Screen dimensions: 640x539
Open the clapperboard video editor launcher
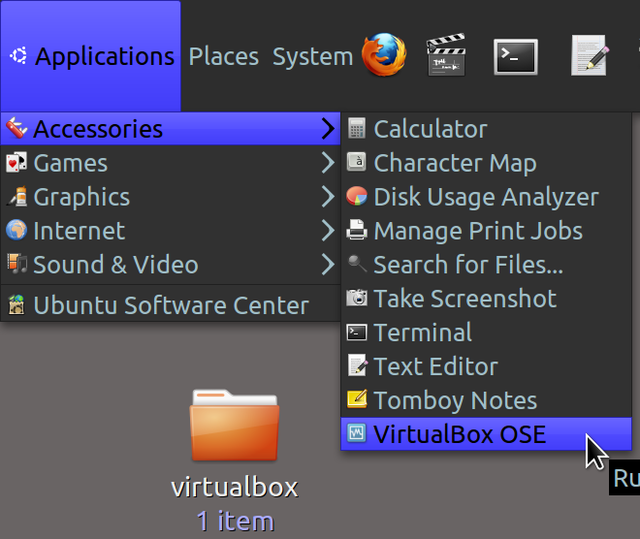pos(446,55)
